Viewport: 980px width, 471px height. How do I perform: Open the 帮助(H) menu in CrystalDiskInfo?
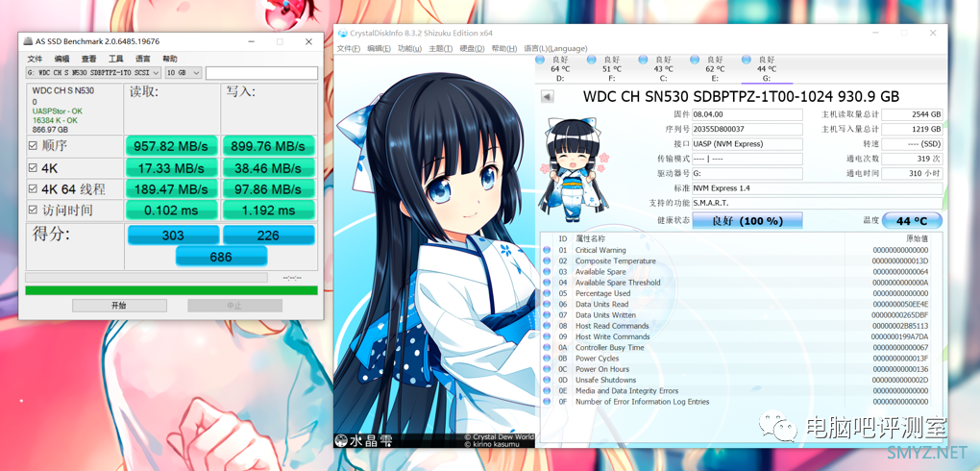click(504, 49)
